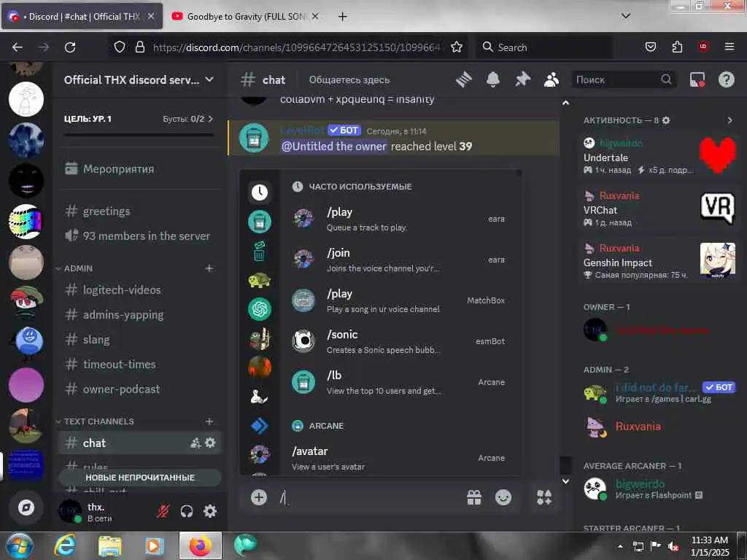Open Мероприятия events item

pos(139,168)
